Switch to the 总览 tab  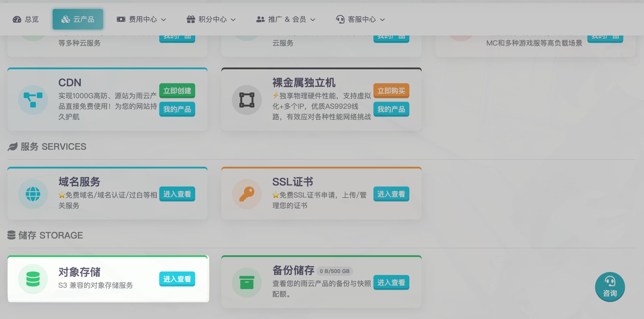(26, 19)
